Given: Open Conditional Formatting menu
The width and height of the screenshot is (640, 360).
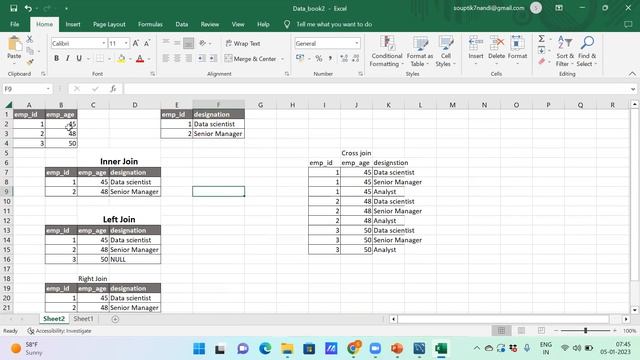Looking at the screenshot, I should coord(387,51).
